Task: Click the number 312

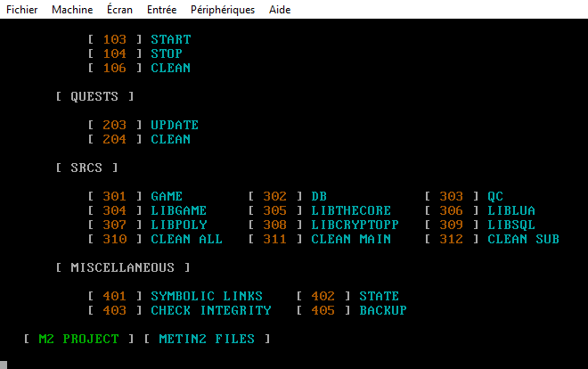Action: click(x=451, y=239)
